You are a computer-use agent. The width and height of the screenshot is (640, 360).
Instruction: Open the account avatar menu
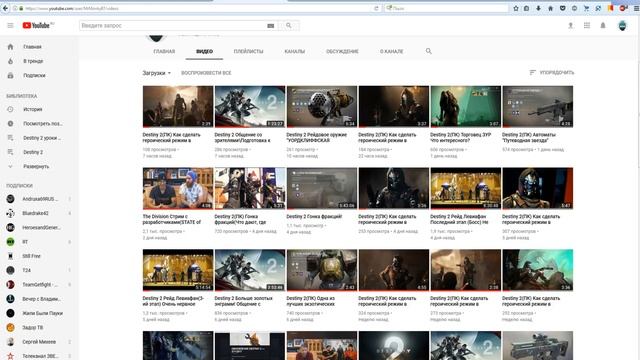622,25
